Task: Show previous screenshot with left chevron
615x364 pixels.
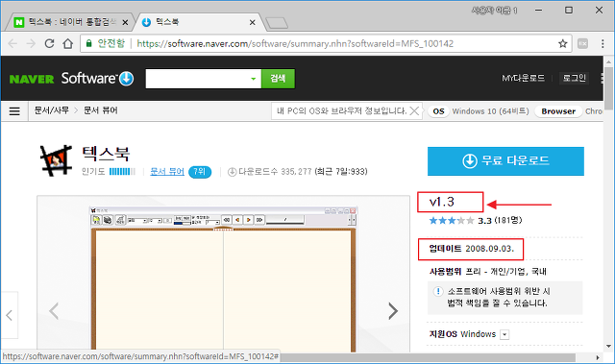Action: pos(54,311)
